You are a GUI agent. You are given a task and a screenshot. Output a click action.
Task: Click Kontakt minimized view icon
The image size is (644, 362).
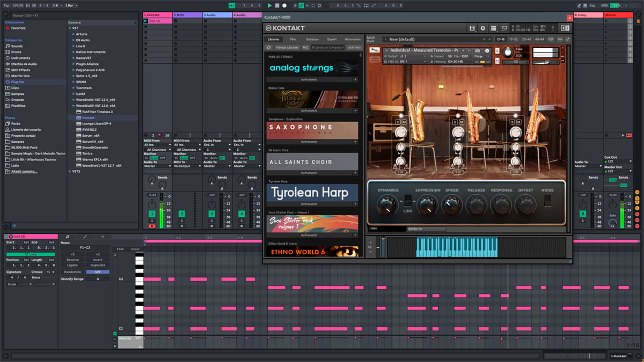click(504, 28)
